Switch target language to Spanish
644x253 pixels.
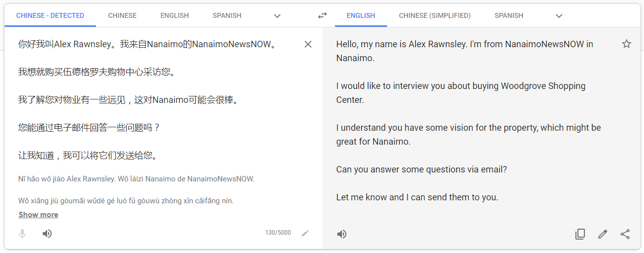click(x=509, y=15)
